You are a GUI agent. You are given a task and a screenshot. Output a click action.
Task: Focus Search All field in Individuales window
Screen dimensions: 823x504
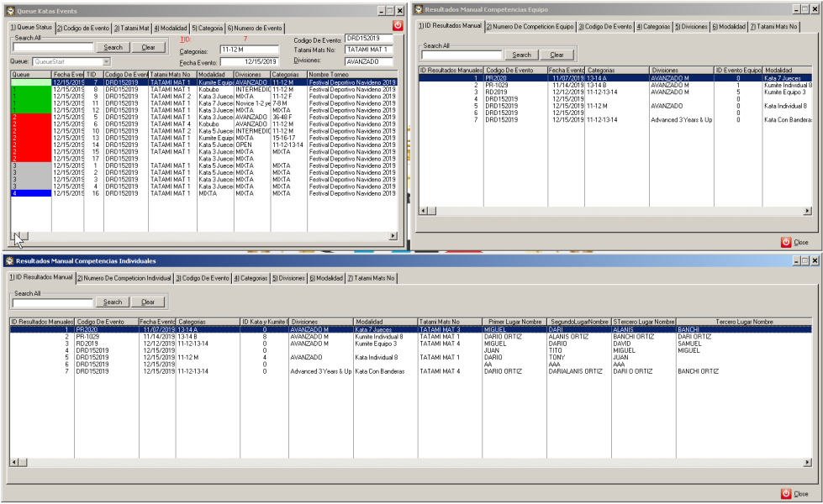click(x=52, y=302)
